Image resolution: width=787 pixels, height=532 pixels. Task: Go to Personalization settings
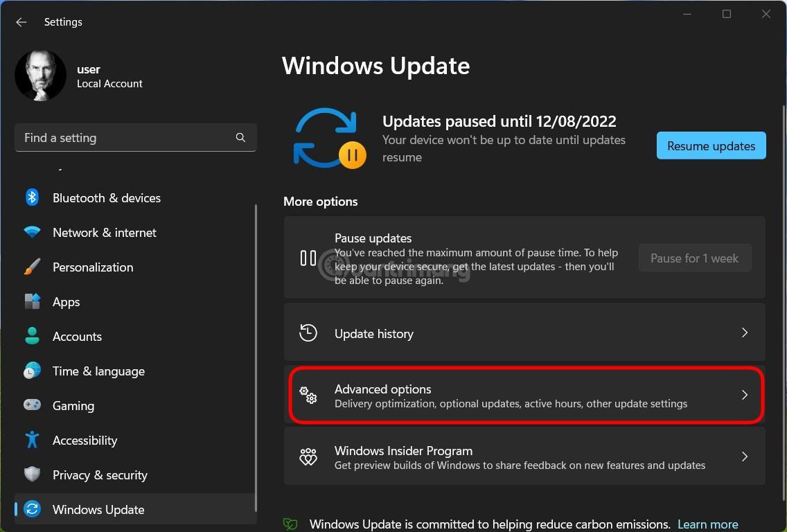(136, 267)
